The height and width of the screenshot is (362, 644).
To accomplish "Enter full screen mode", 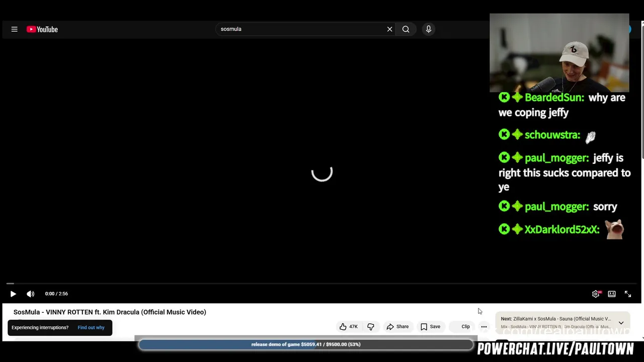I will tap(628, 294).
